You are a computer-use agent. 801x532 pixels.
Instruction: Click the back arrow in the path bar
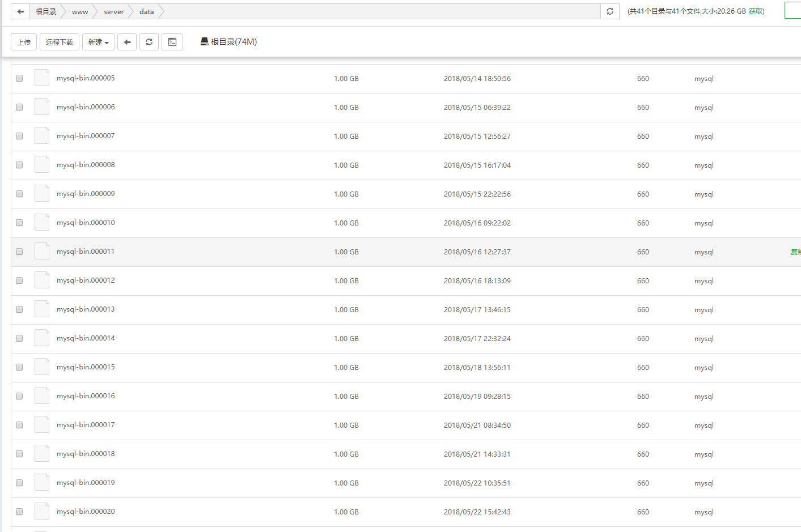tap(20, 11)
